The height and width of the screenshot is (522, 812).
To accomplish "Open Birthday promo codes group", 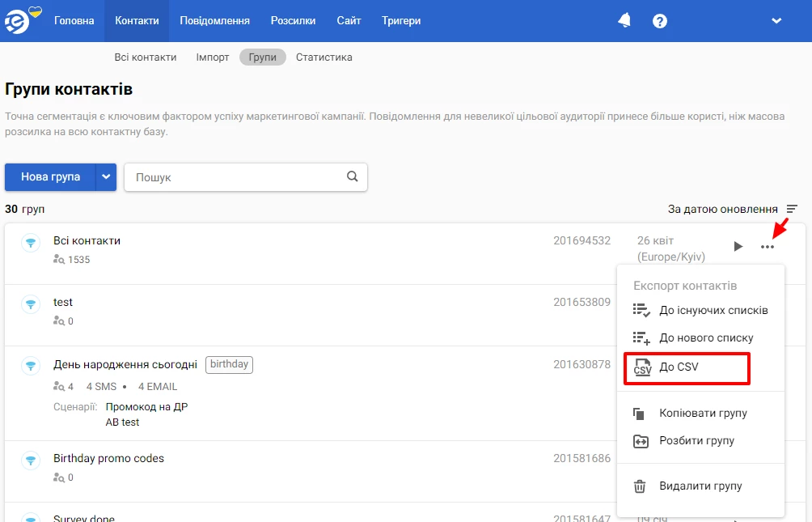I will [108, 458].
